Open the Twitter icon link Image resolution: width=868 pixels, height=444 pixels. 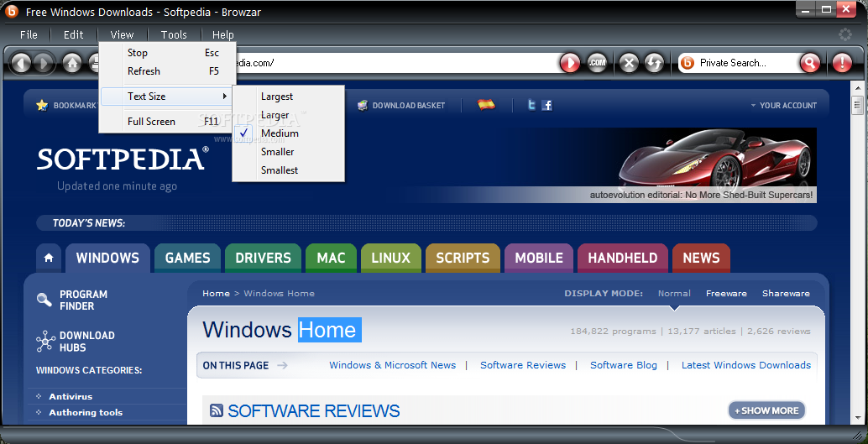point(531,105)
